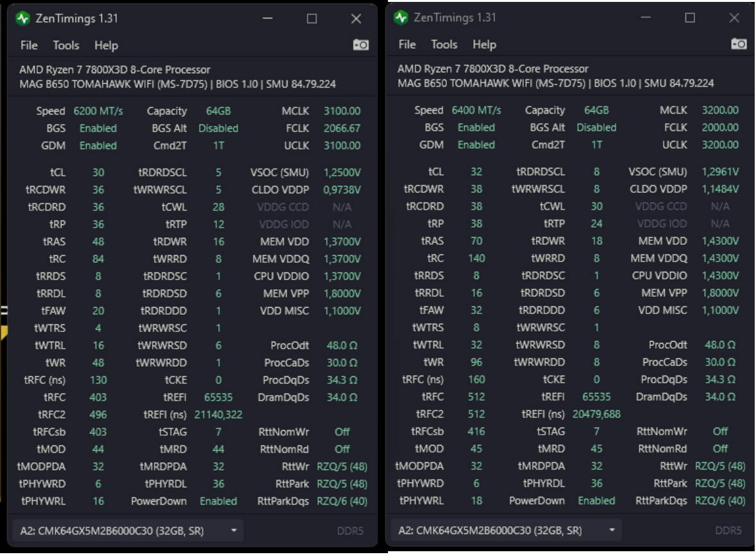Image resolution: width=756 pixels, height=557 pixels.
Task: Click the camera screenshot icon in left ZenTimings window
Action: coord(360,46)
